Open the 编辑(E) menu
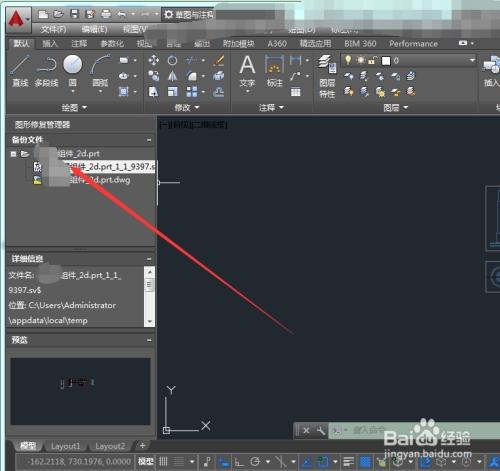The image size is (500, 471). point(94,29)
